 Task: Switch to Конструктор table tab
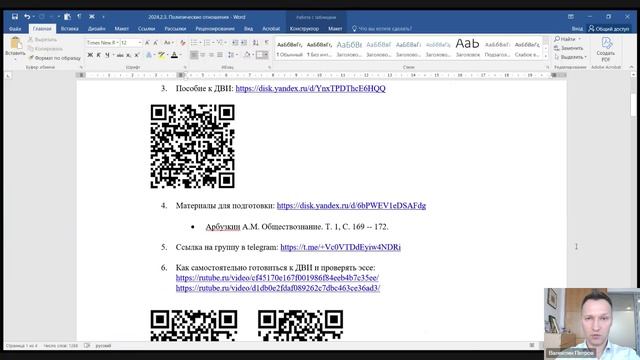(304, 29)
